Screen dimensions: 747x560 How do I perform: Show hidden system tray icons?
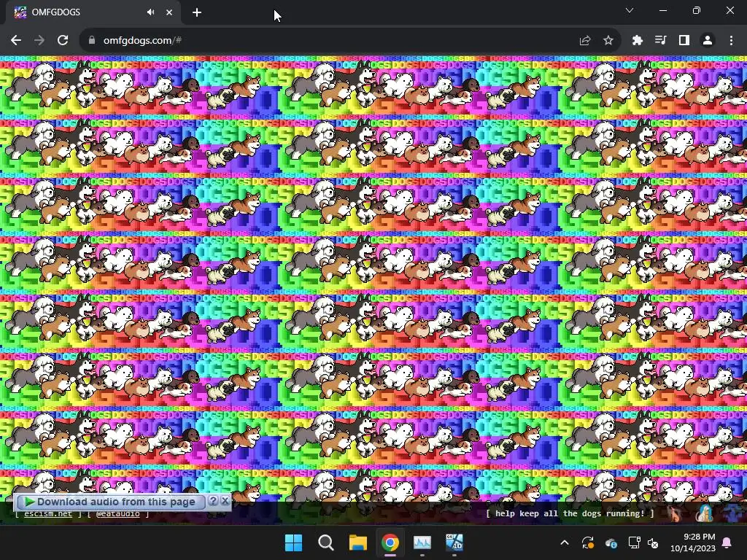(x=565, y=542)
